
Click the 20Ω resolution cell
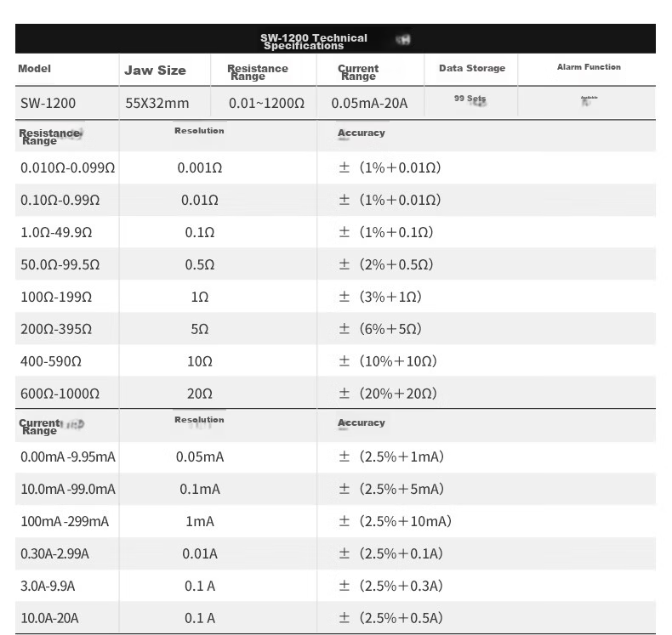pyautogui.click(x=200, y=394)
